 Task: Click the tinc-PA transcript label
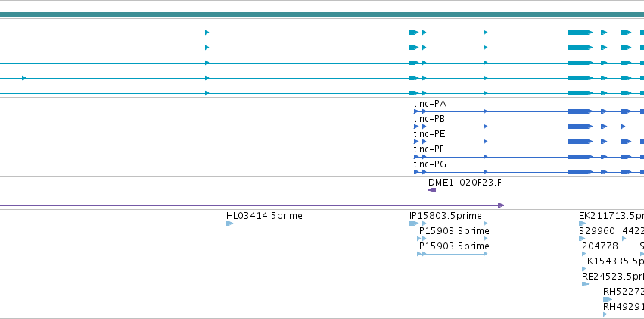(430, 104)
